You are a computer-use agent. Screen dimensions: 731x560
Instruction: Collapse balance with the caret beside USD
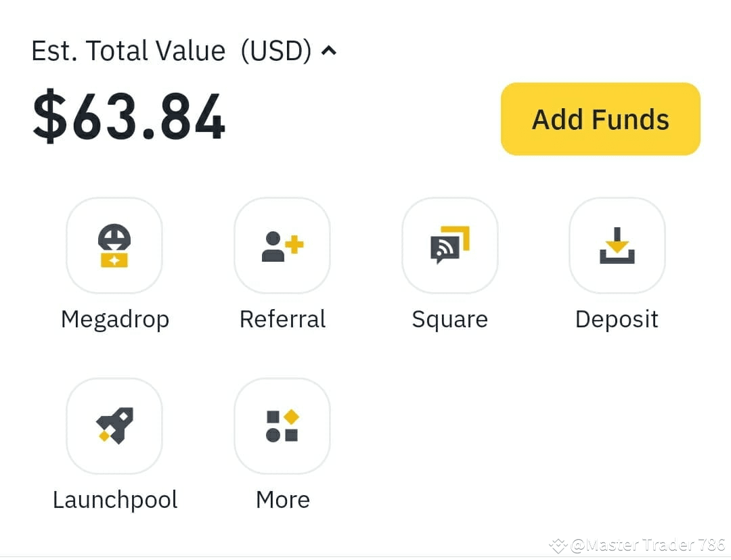pos(329,50)
